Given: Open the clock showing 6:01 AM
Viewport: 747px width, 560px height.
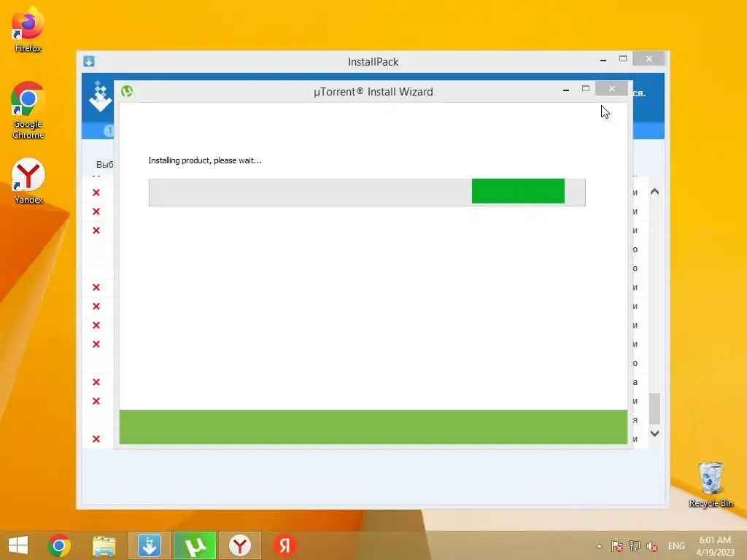Looking at the screenshot, I should pyautogui.click(x=715, y=545).
